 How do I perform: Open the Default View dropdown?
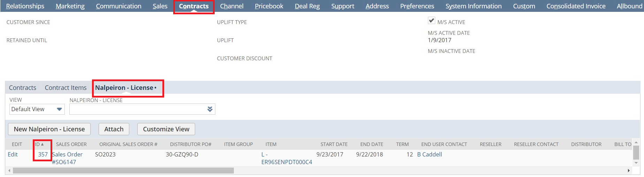tap(37, 109)
